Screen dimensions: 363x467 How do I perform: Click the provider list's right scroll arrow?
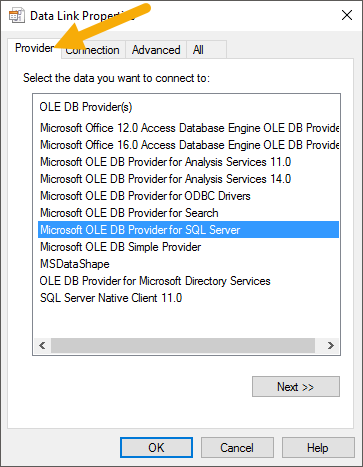coord(331,345)
